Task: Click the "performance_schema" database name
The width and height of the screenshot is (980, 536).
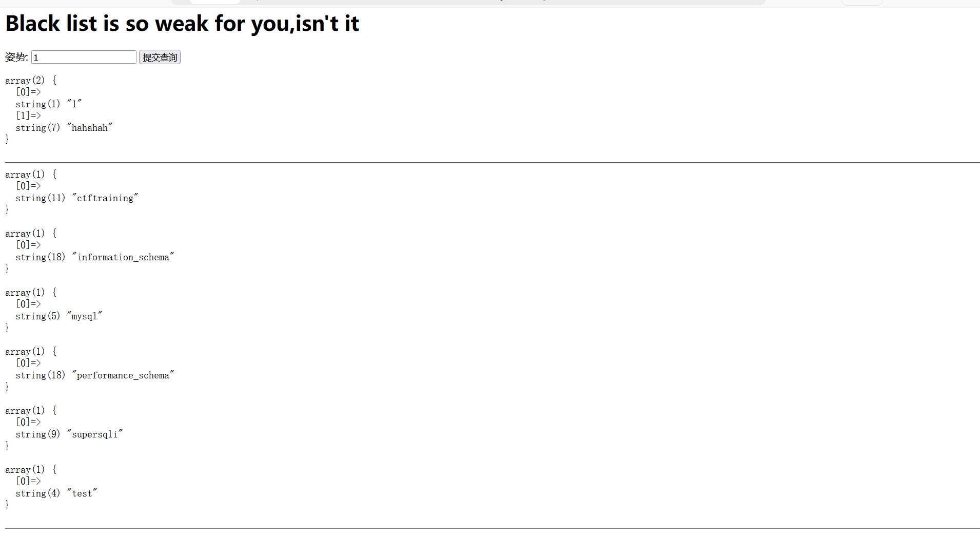Action: 123,375
